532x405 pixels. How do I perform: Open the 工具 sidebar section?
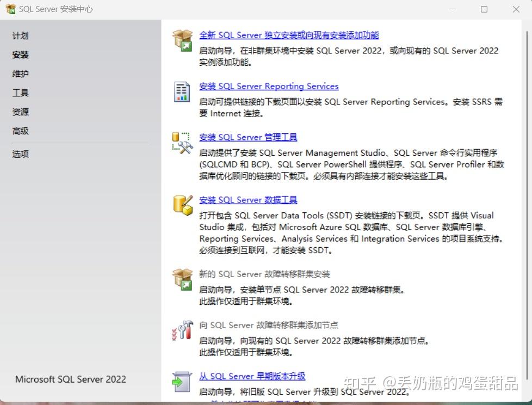click(x=20, y=93)
